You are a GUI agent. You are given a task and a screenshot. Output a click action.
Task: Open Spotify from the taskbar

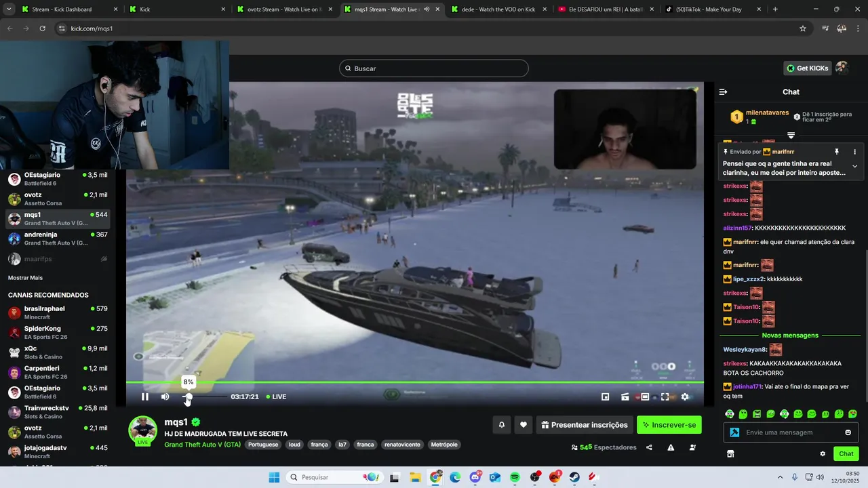point(515,477)
